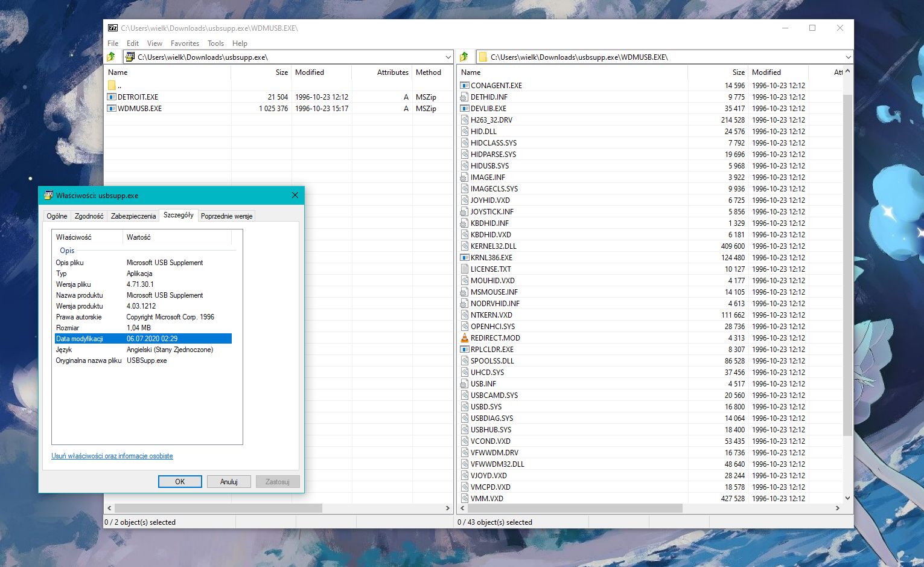This screenshot has height=567, width=924.
Task: Click the OK button in properties dialog
Action: click(x=180, y=481)
